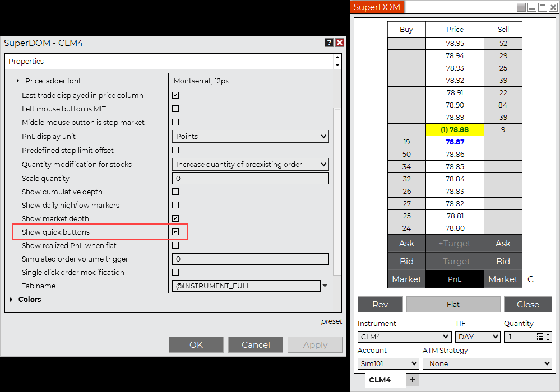
Task: Open the TIF DAY dropdown
Action: pos(478,337)
